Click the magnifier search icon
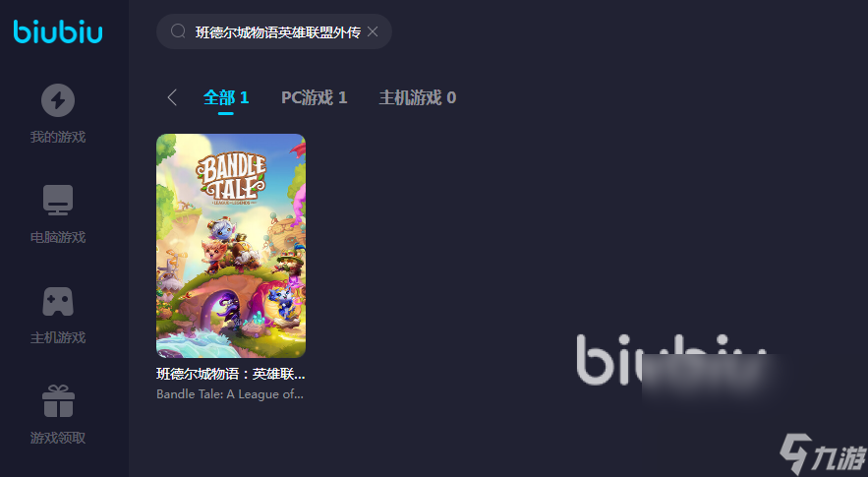This screenshot has width=868, height=477. [x=178, y=31]
